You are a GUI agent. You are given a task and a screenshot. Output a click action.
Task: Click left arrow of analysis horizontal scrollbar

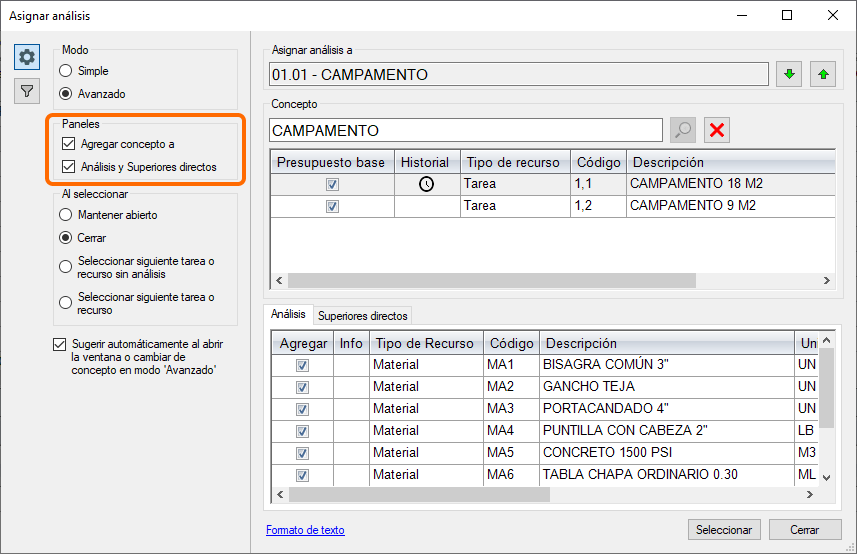click(x=280, y=494)
